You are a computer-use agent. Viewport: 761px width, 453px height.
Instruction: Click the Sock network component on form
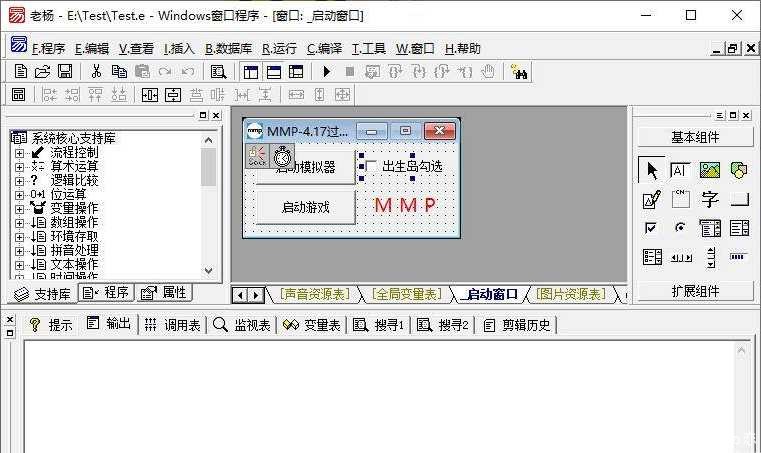click(257, 156)
